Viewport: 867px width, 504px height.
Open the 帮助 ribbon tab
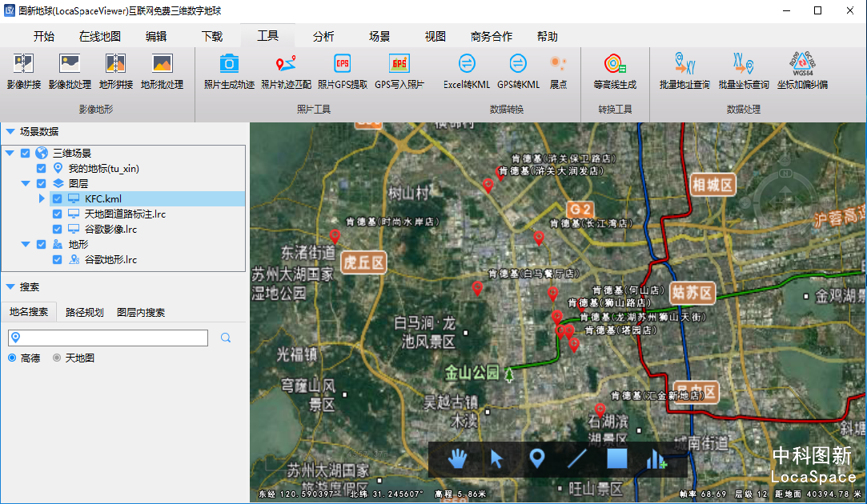pyautogui.click(x=548, y=37)
